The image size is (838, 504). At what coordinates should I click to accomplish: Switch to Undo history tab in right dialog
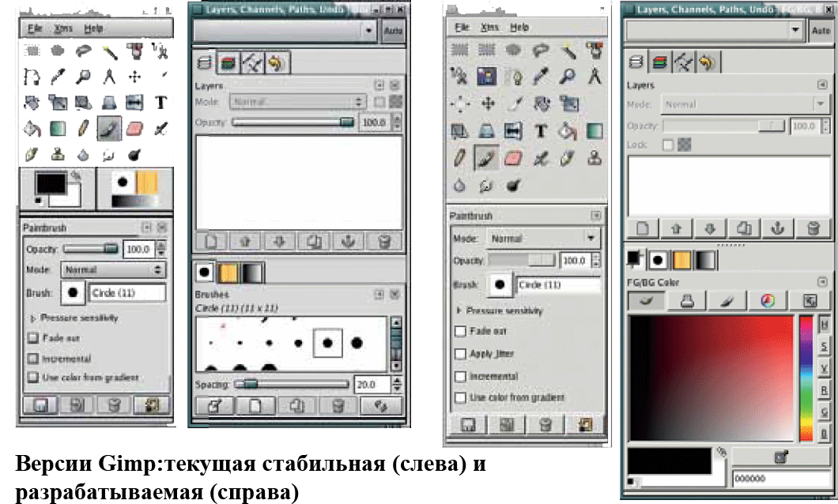707,62
